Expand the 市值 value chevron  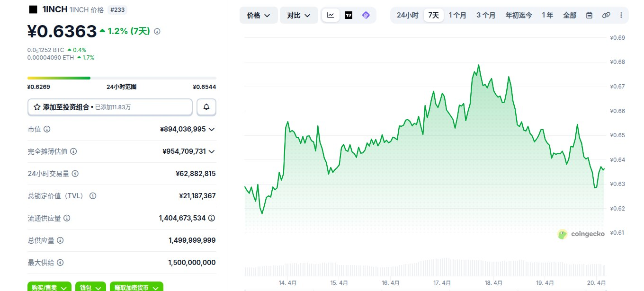pos(212,129)
